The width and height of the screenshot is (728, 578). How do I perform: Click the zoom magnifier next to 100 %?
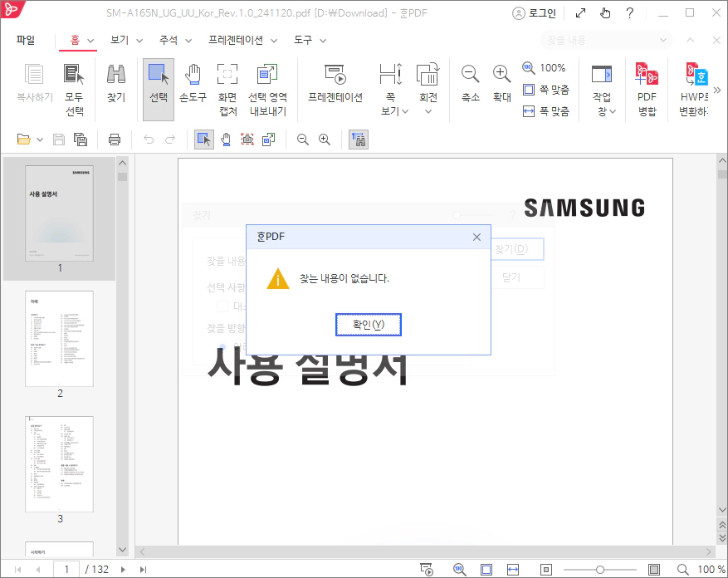coord(682,570)
